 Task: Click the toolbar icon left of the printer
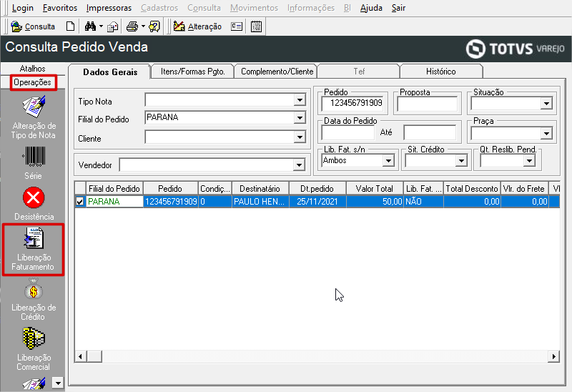113,26
